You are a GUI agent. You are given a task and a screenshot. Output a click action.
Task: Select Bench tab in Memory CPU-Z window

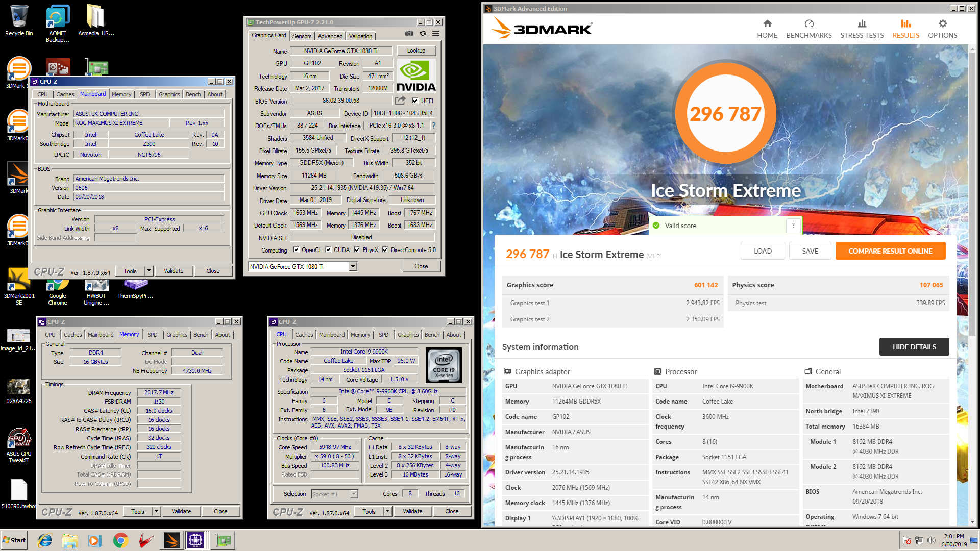[201, 335]
